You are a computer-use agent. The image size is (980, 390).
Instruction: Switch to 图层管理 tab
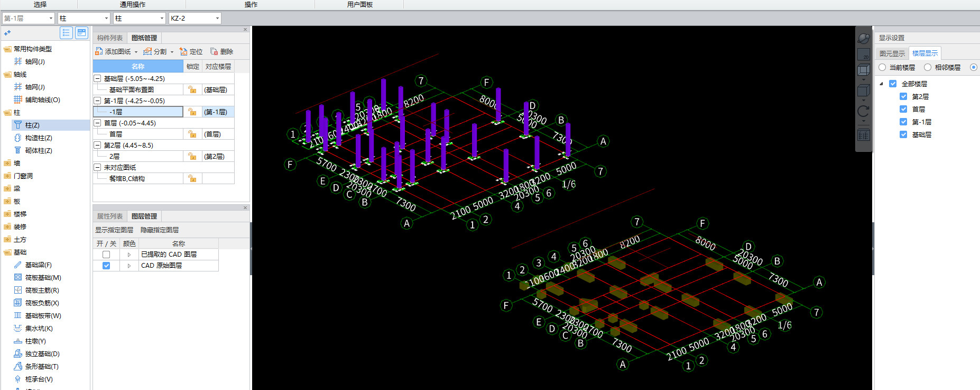144,216
